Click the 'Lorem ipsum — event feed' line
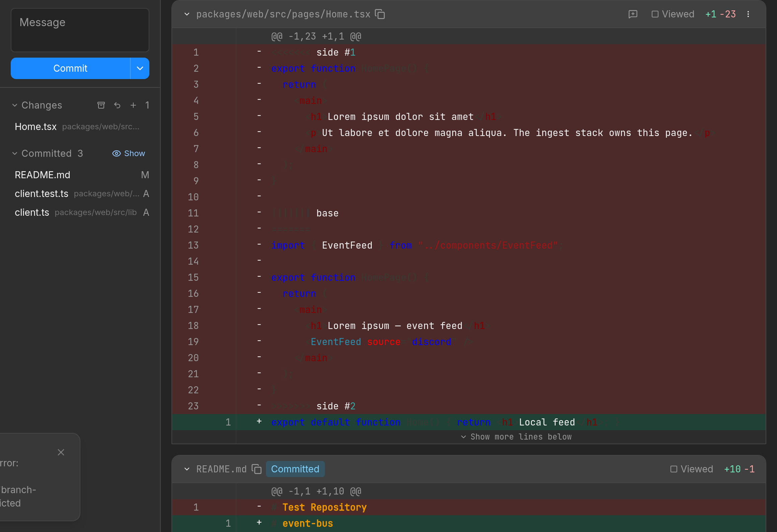Image resolution: width=777 pixels, height=532 pixels. (x=469, y=326)
